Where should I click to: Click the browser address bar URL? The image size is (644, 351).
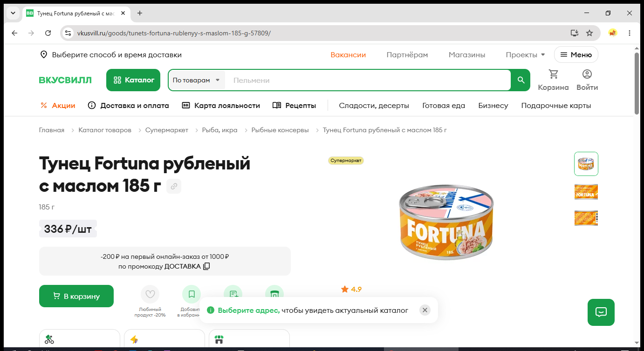pos(173,33)
